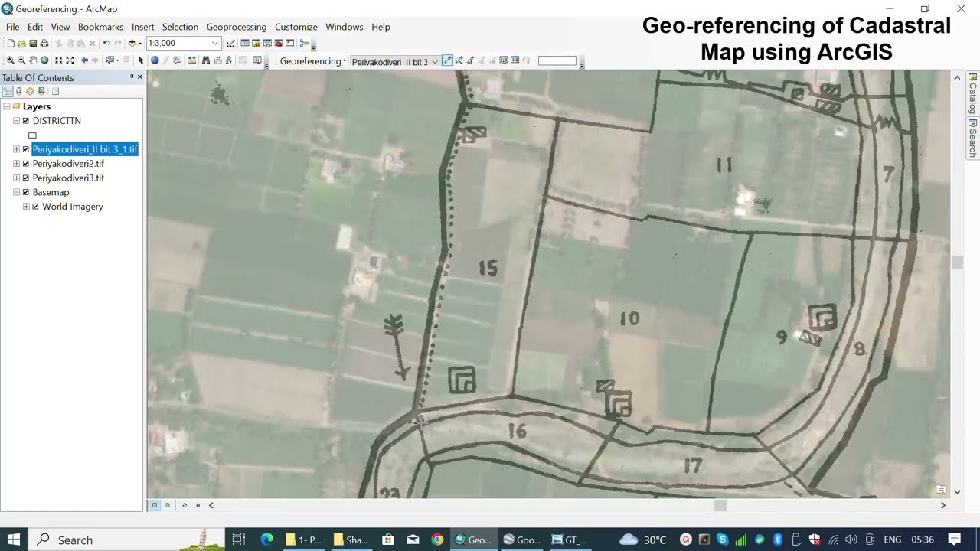Open Table Of Contents options
This screenshot has width=980, height=551.
[x=55, y=91]
